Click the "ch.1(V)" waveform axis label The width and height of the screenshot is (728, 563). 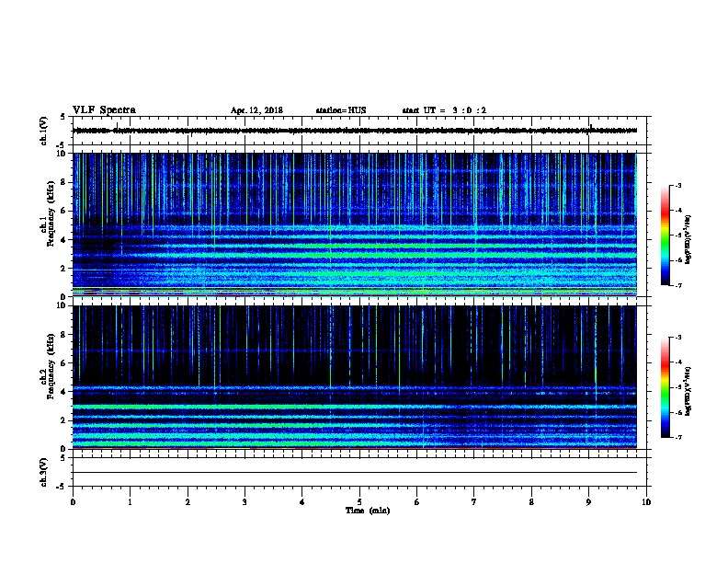(44, 131)
